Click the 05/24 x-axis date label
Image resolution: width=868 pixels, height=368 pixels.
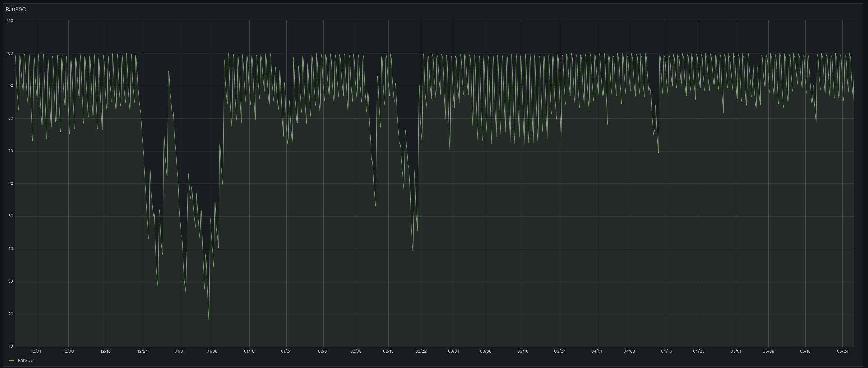(842, 351)
